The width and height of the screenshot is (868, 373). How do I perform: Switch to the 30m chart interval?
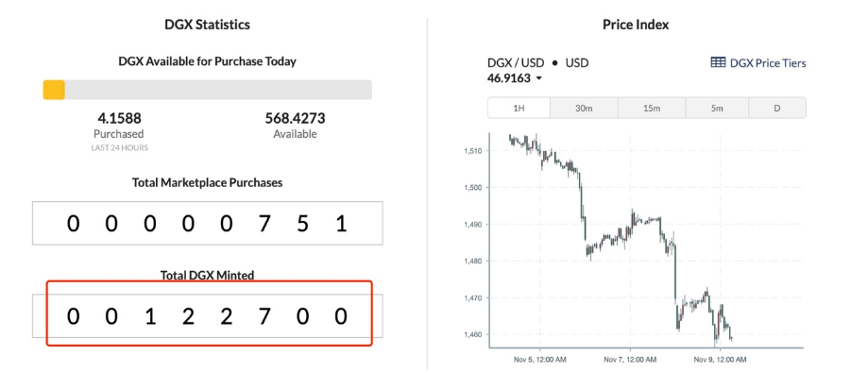click(x=584, y=108)
